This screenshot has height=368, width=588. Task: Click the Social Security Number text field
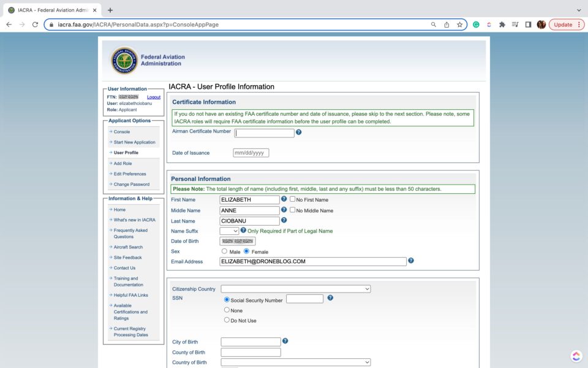click(x=304, y=299)
